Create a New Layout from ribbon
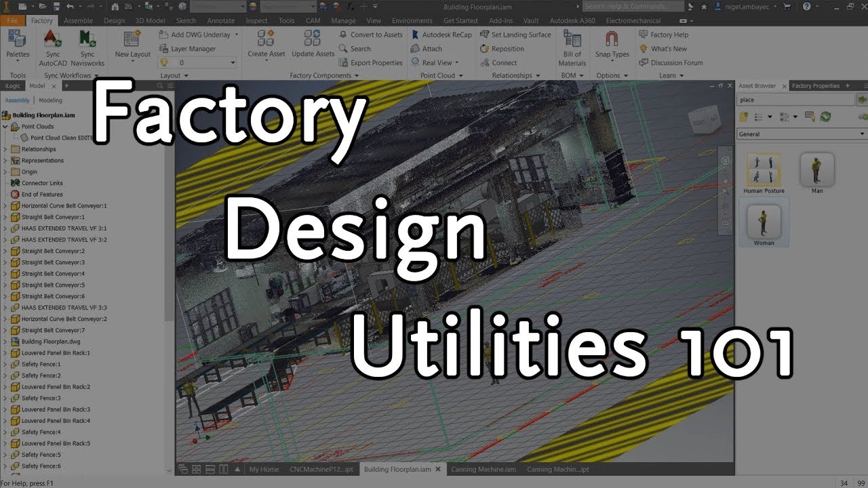868x488 pixels. point(132,44)
